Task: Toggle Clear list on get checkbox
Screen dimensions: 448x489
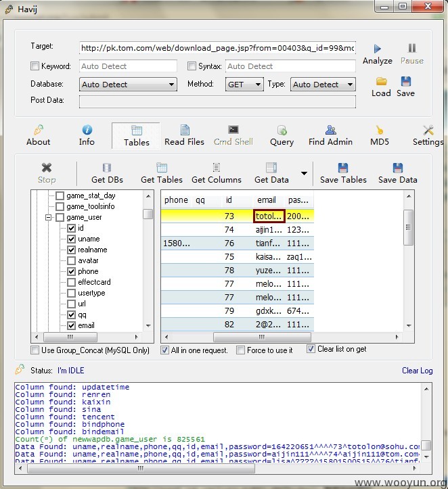Action: tap(311, 349)
